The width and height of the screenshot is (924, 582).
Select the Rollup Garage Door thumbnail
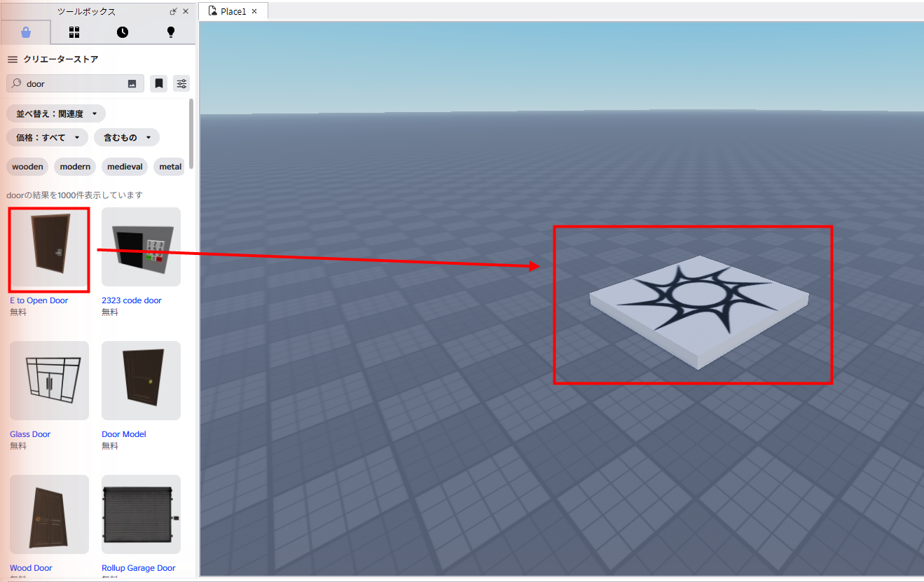click(x=141, y=514)
